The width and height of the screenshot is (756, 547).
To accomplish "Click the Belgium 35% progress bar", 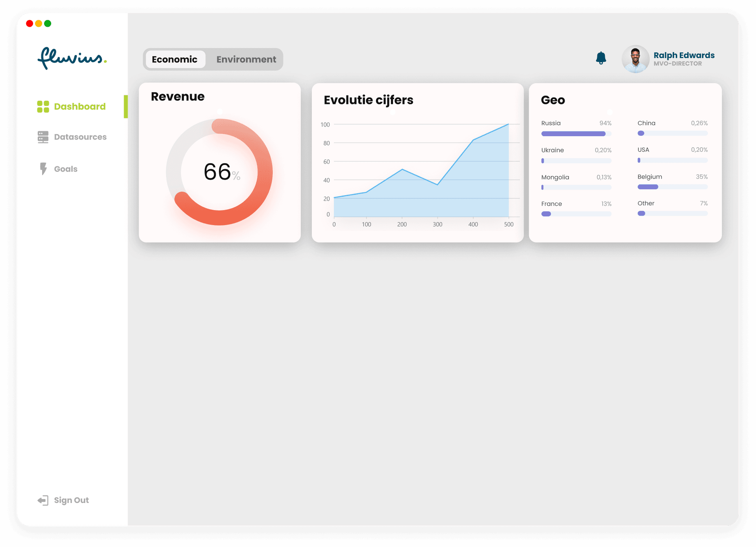I will [x=672, y=187].
